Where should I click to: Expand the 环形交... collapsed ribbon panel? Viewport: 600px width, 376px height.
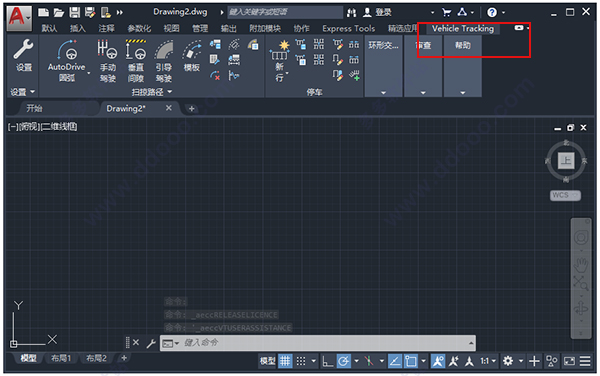tap(383, 66)
